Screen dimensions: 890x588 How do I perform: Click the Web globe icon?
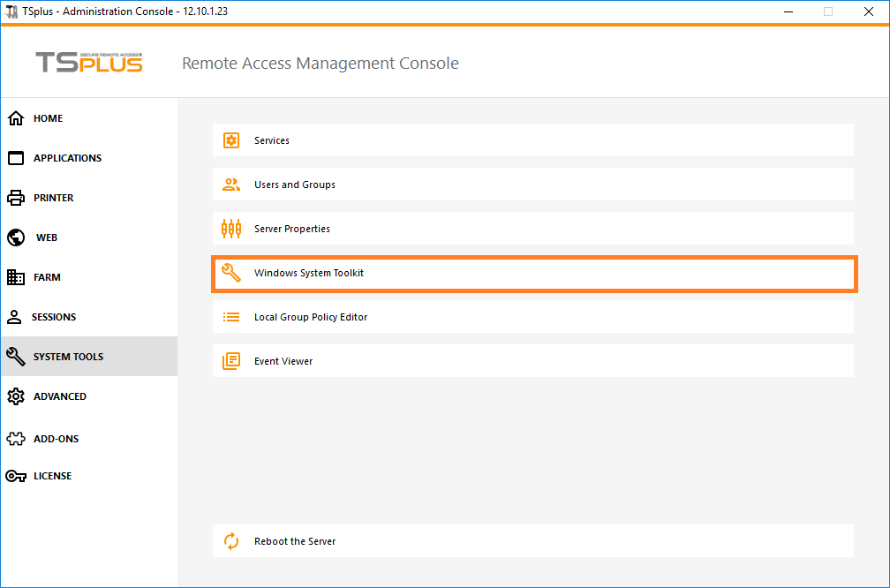coord(16,237)
